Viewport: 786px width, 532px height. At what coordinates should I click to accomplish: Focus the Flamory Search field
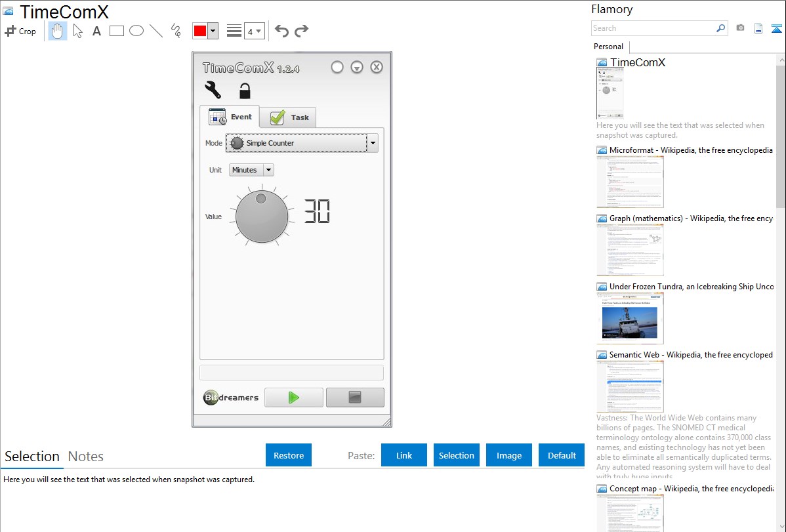point(653,28)
